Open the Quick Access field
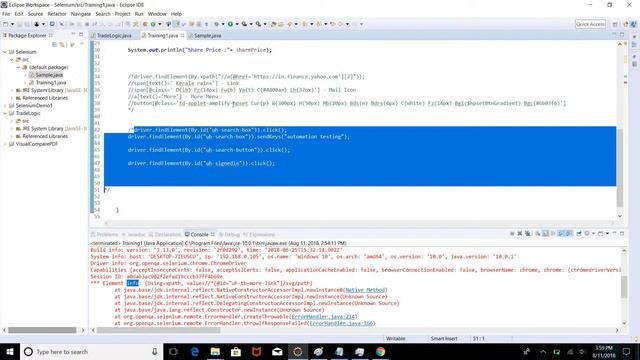Viewport: 640px width, 360px height. pos(590,24)
